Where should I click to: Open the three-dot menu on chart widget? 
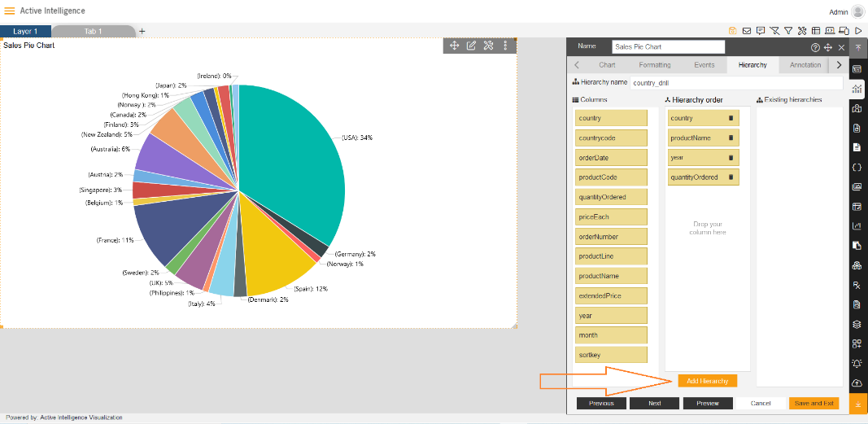point(505,46)
